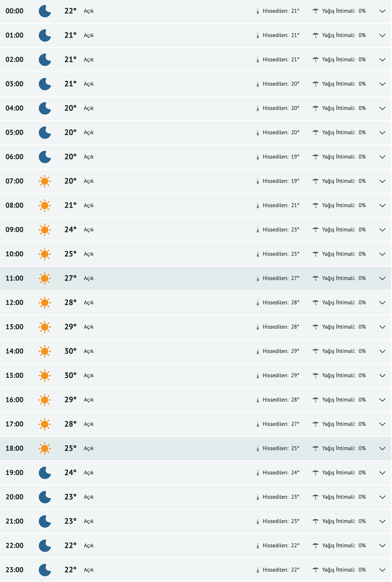
Task: Click the thermometer icon in the 22:00 row
Action: [258, 546]
